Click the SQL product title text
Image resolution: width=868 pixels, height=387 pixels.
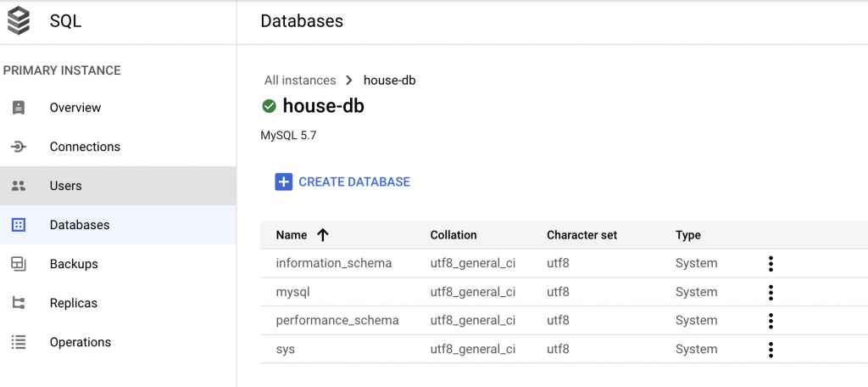click(x=65, y=21)
